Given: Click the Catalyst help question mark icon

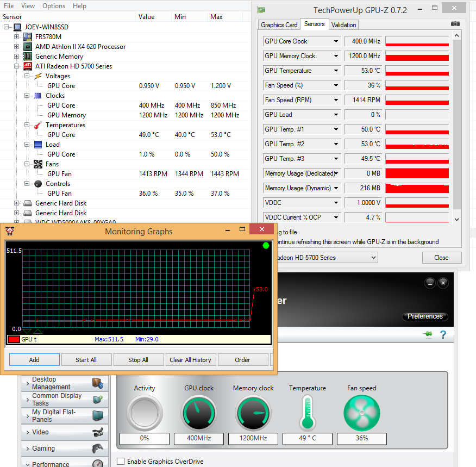Looking at the screenshot, I should click(x=443, y=334).
